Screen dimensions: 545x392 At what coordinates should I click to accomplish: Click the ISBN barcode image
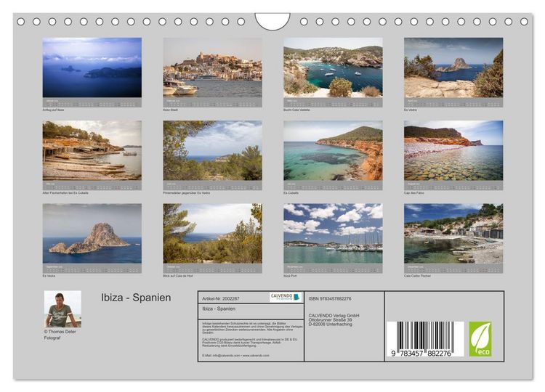(425, 339)
